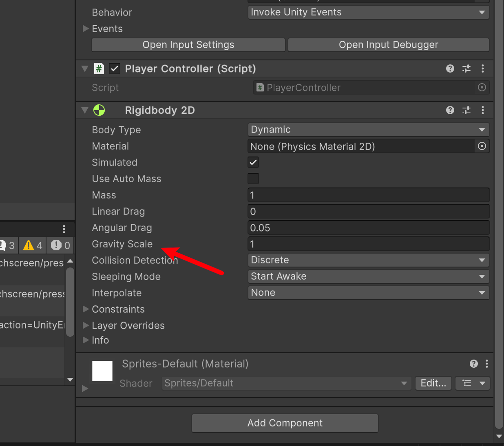This screenshot has height=446, width=504.
Task: Expand the Sprites-Default material foldout arrow
Action: [85, 389]
